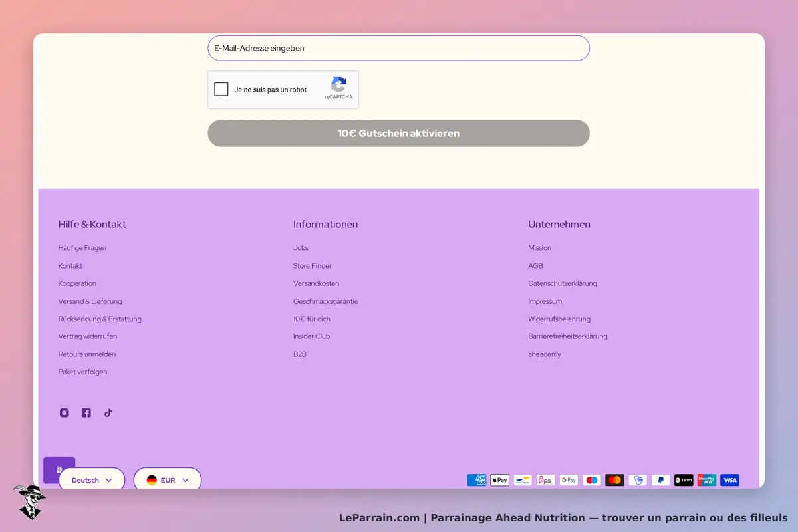Click the reCAPTCHA logo
Image resolution: width=798 pixels, height=532 pixels.
point(338,84)
